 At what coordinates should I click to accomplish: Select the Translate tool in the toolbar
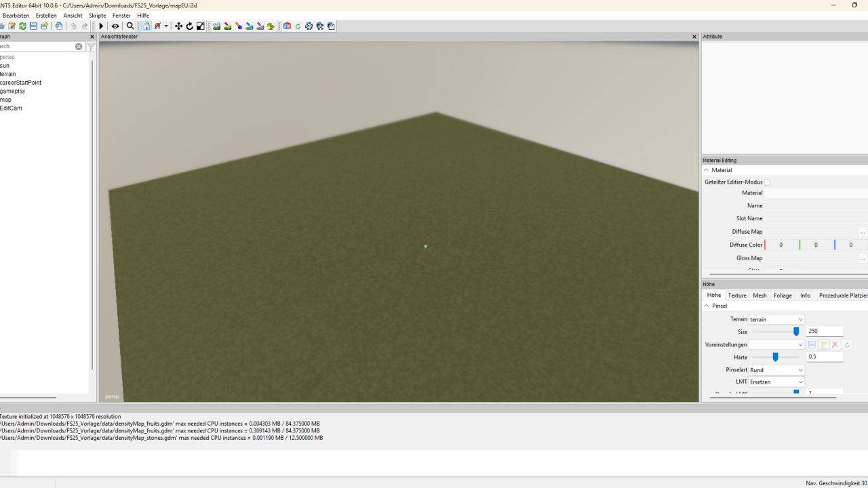click(x=178, y=26)
